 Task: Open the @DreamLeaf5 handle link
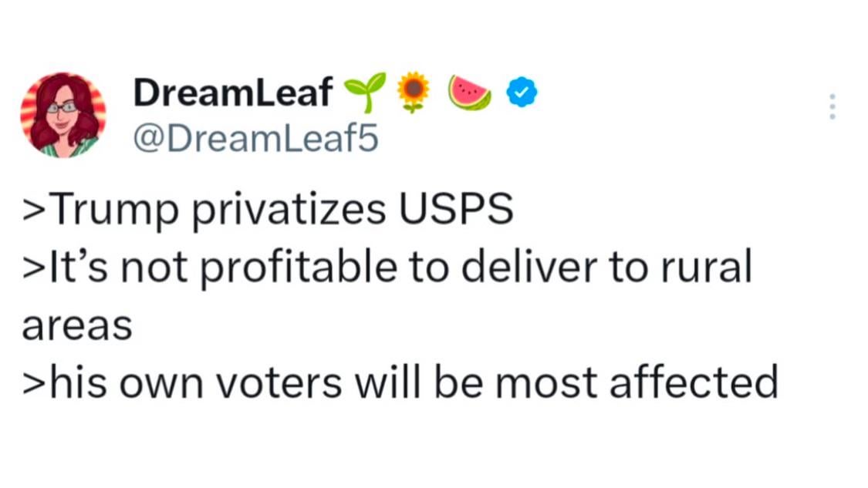click(x=255, y=138)
